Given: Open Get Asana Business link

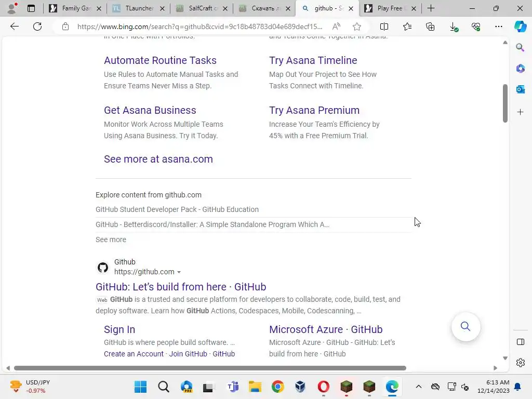Looking at the screenshot, I should (x=150, y=110).
